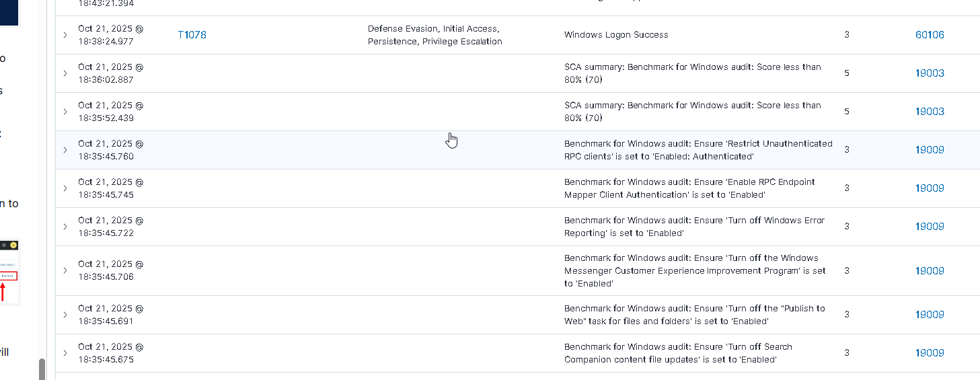Screen dimensions: 980x380
Task: Click the left panel vertical scrollbar
Action: coord(42,369)
